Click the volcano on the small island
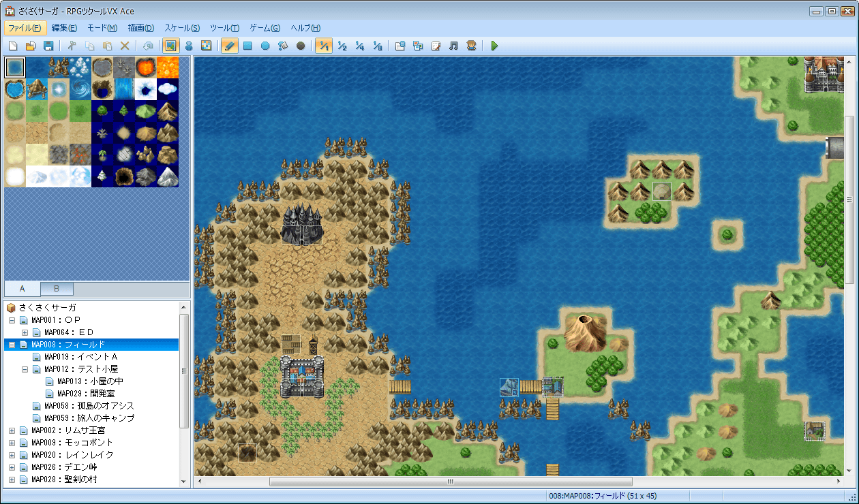The height and width of the screenshot is (504, 859). pyautogui.click(x=584, y=332)
